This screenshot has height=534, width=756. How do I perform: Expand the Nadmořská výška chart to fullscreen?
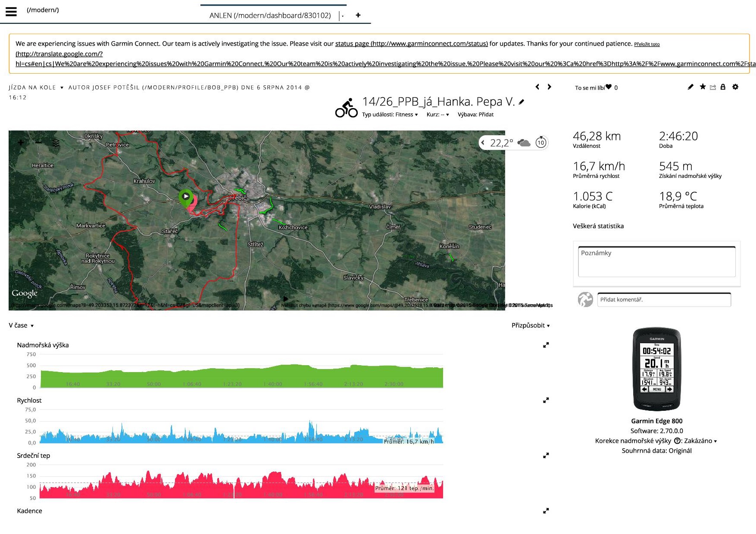click(546, 345)
